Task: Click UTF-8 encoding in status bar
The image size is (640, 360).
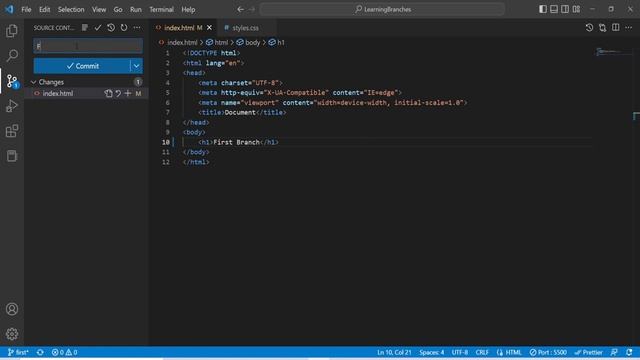Action: click(460, 352)
